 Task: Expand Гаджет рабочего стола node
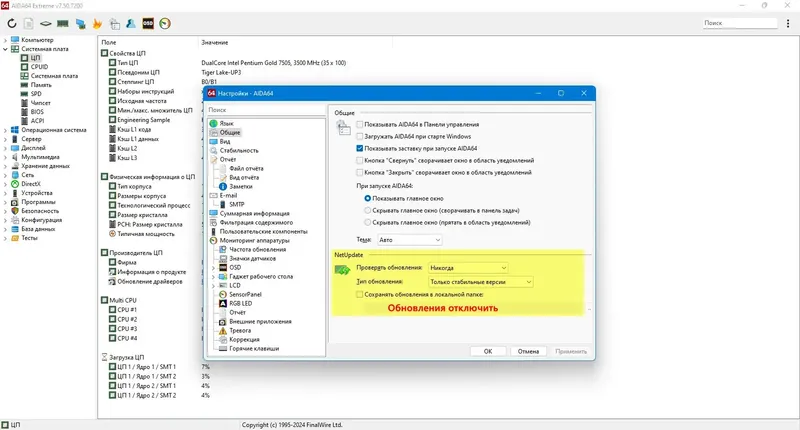click(213, 276)
